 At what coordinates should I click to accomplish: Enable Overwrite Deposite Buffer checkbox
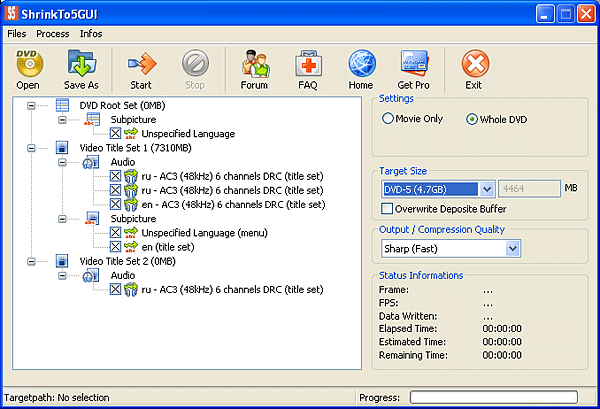387,209
